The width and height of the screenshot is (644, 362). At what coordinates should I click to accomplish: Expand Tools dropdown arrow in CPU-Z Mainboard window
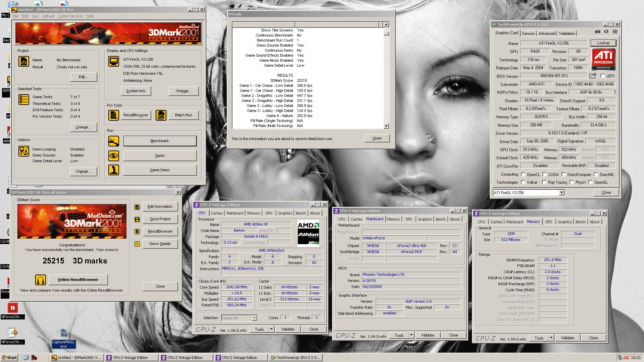click(x=411, y=335)
